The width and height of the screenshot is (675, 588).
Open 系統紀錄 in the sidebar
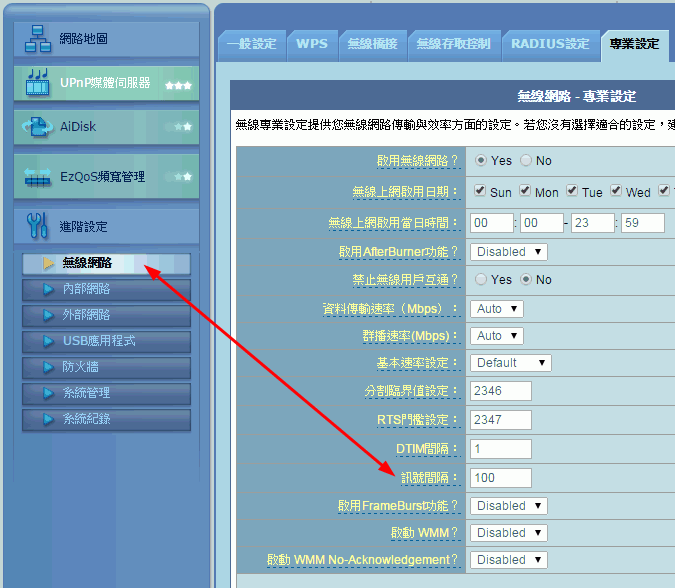point(106,419)
